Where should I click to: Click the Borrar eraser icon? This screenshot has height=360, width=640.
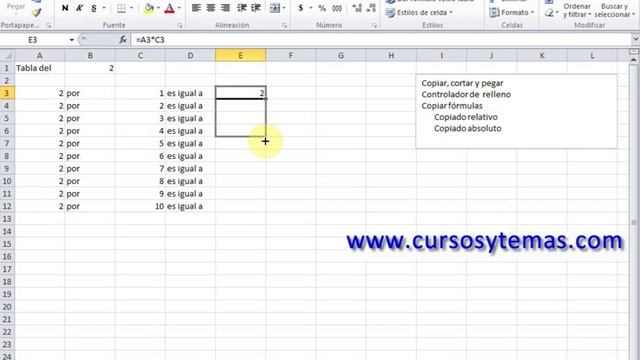[x=549, y=13]
